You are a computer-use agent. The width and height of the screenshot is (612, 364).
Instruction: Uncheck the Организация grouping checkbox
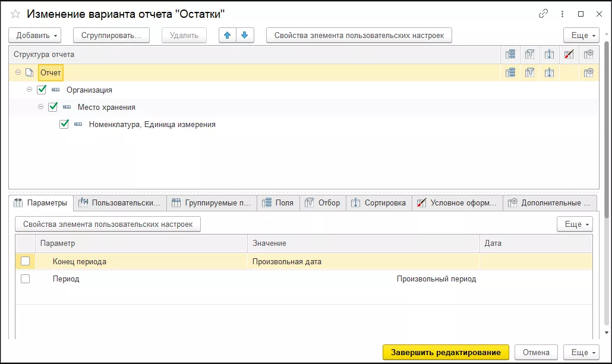(42, 90)
